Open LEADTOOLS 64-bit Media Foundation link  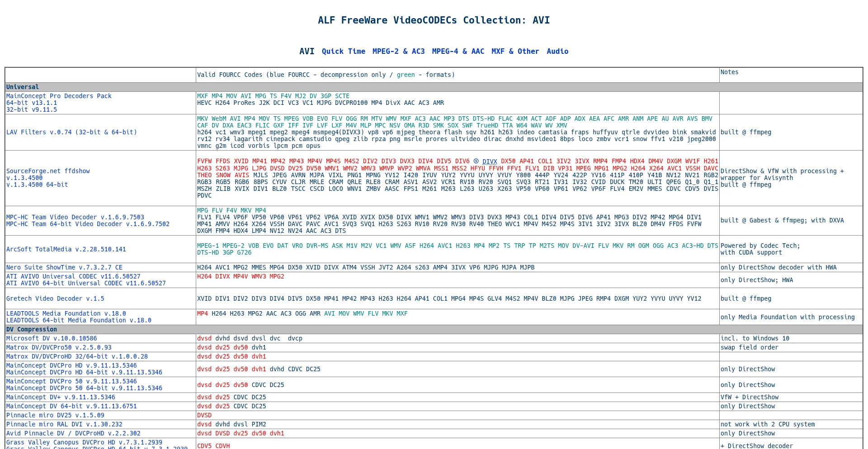(79, 320)
